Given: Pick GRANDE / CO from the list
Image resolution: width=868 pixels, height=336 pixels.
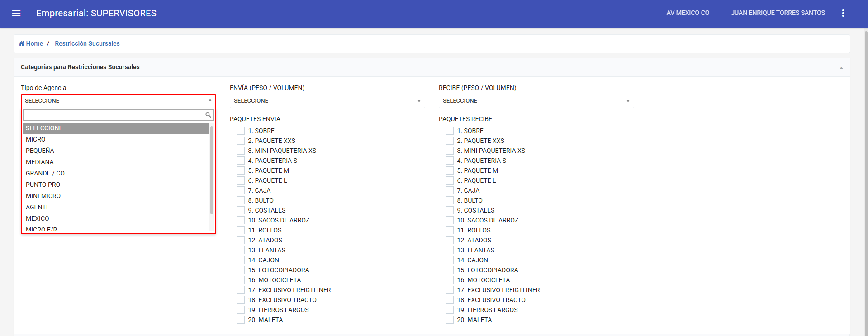Looking at the screenshot, I should click(x=45, y=173).
